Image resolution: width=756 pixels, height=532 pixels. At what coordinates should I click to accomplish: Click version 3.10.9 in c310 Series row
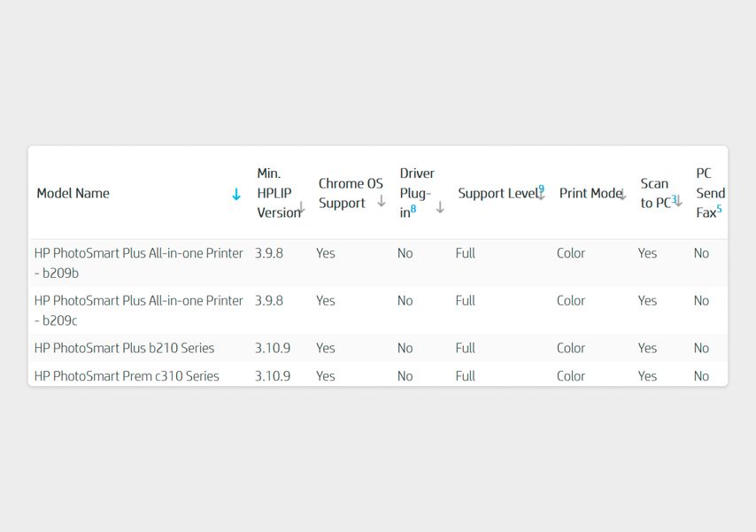273,376
